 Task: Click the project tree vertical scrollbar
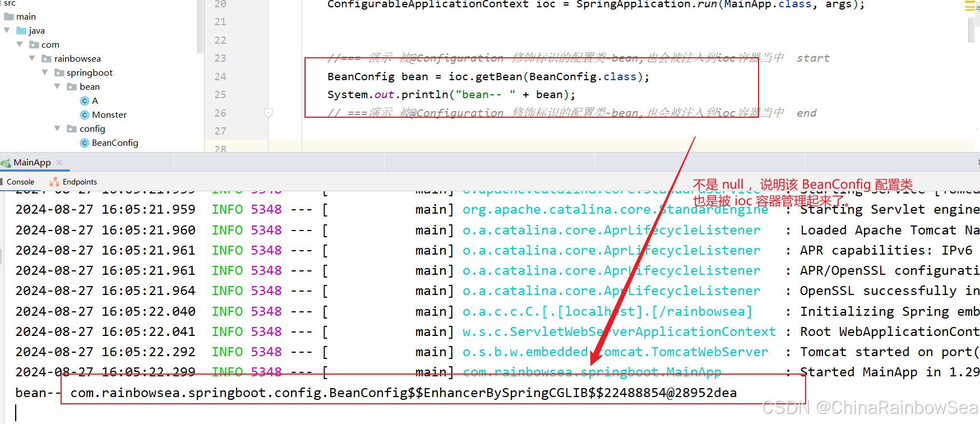200,26
